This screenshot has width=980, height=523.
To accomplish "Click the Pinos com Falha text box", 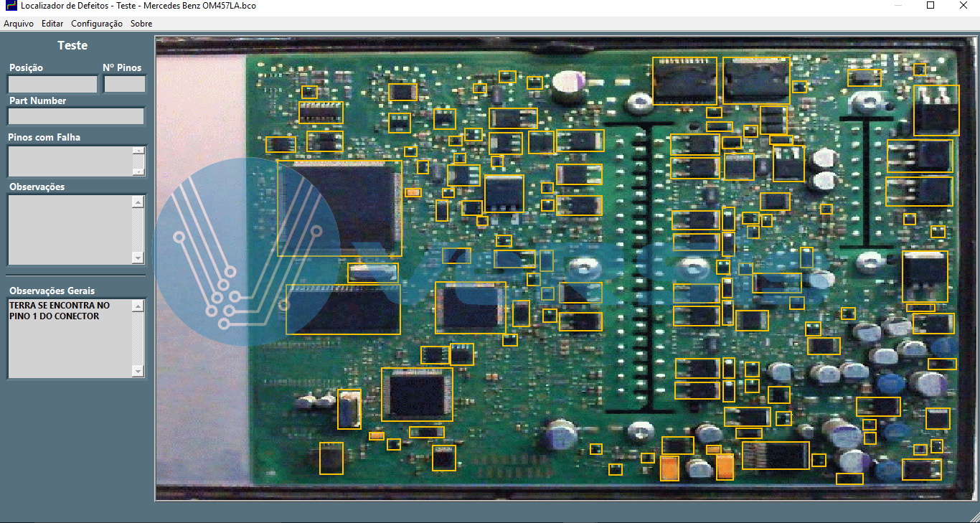I will [70, 161].
